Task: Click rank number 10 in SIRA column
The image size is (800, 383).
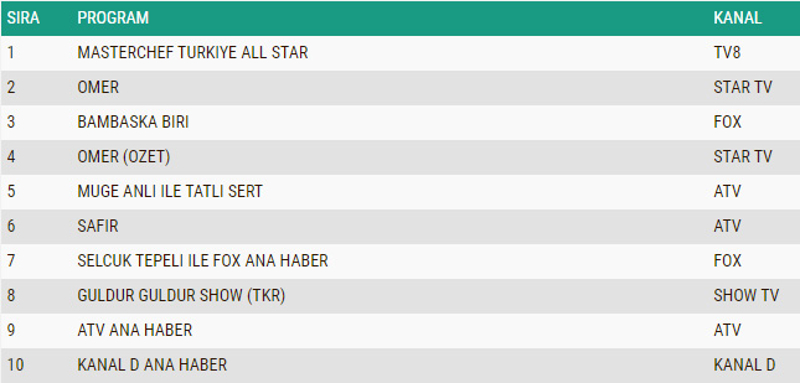Action: 15,365
